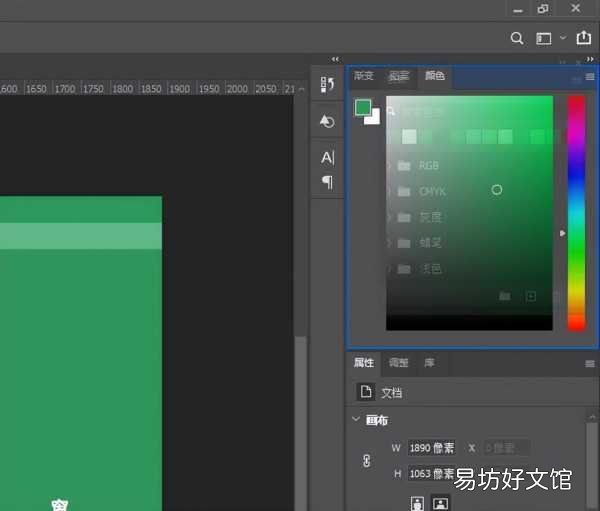The height and width of the screenshot is (511, 600).
Task: Expand workspace dropdown arrow
Action: (563, 38)
